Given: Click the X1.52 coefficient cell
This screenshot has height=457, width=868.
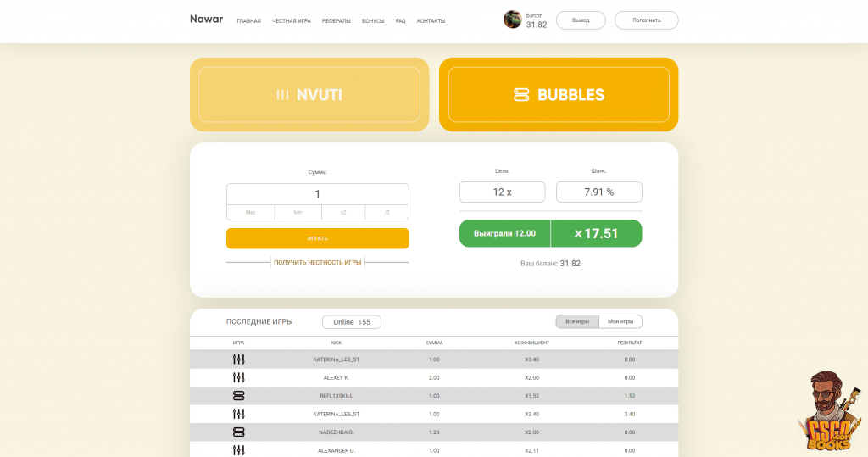Looking at the screenshot, I should 532,396.
